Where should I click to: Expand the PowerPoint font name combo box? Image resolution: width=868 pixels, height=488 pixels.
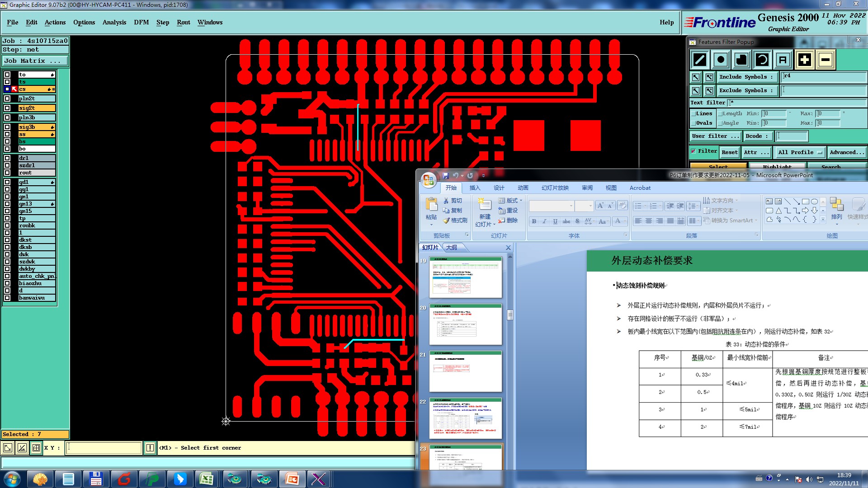571,206
